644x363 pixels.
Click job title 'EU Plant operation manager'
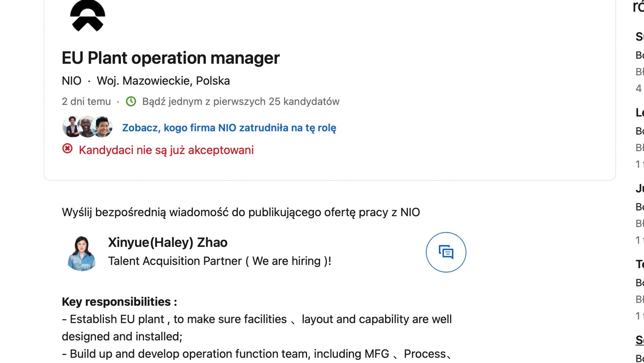(x=171, y=58)
